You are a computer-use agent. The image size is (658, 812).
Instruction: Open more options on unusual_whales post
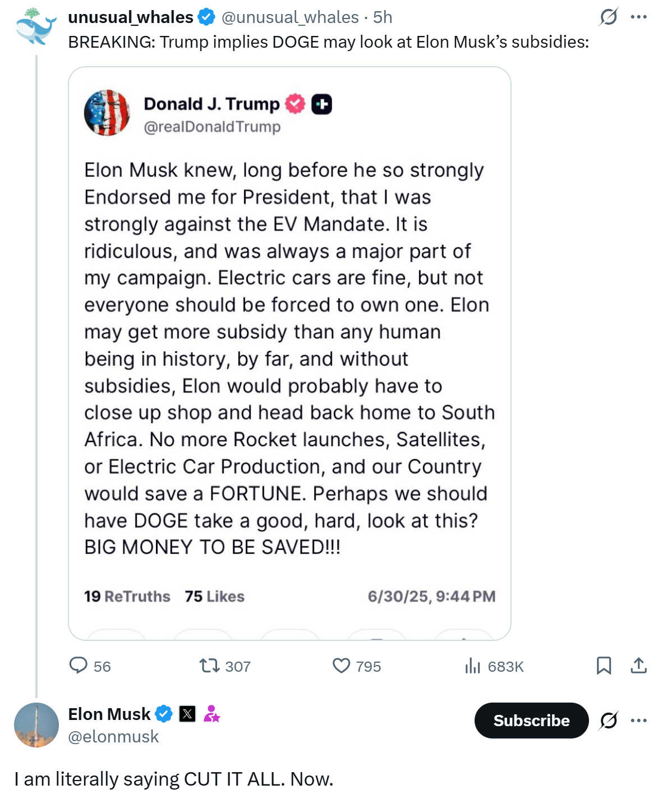point(638,17)
